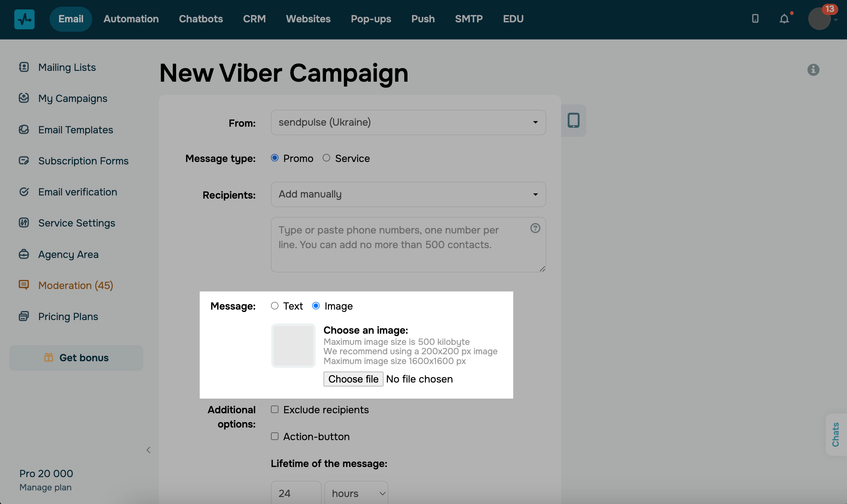Open Email verification in sidebar
Screen dimensions: 847x504
tap(78, 192)
